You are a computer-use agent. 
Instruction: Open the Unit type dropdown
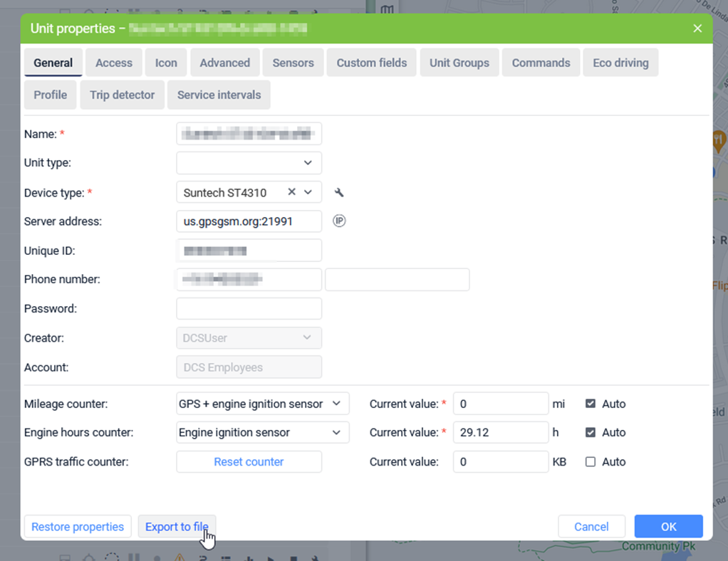[x=249, y=163]
